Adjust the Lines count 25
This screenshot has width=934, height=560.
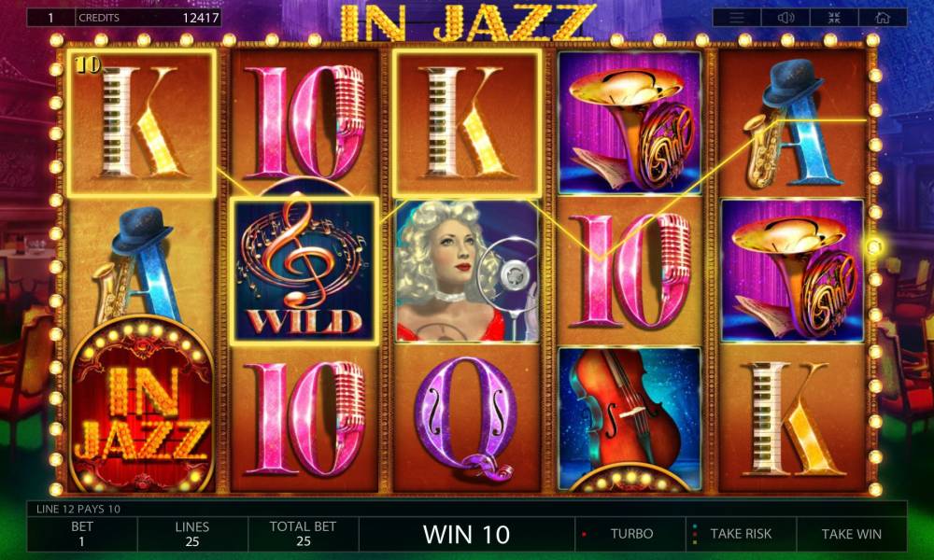pyautogui.click(x=191, y=534)
